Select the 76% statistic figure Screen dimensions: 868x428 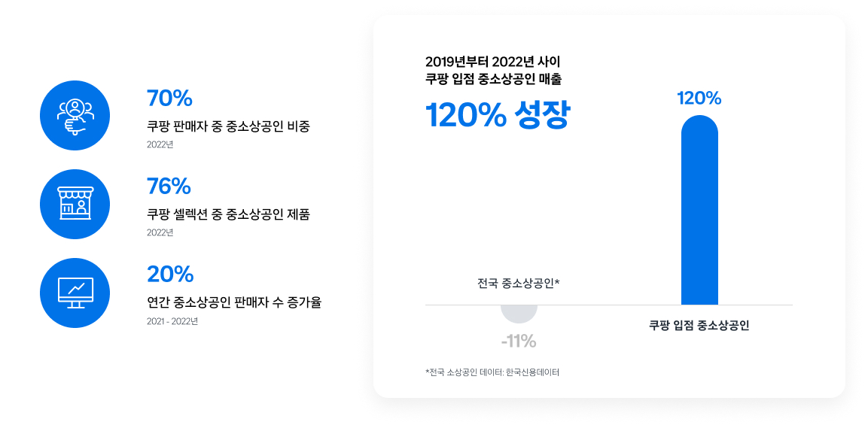(169, 187)
